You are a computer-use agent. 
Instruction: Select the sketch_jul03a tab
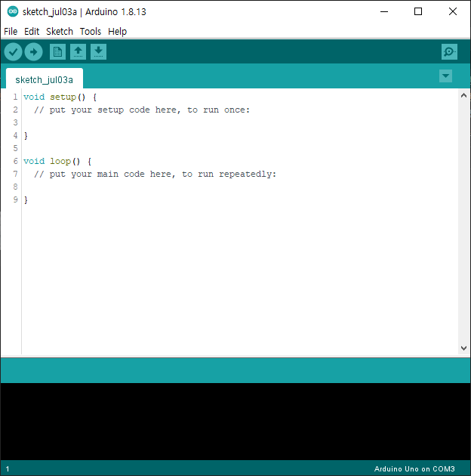coord(45,79)
